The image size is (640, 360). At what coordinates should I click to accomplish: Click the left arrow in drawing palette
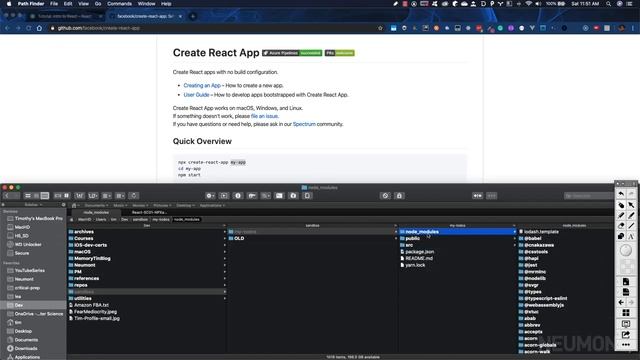point(621,302)
